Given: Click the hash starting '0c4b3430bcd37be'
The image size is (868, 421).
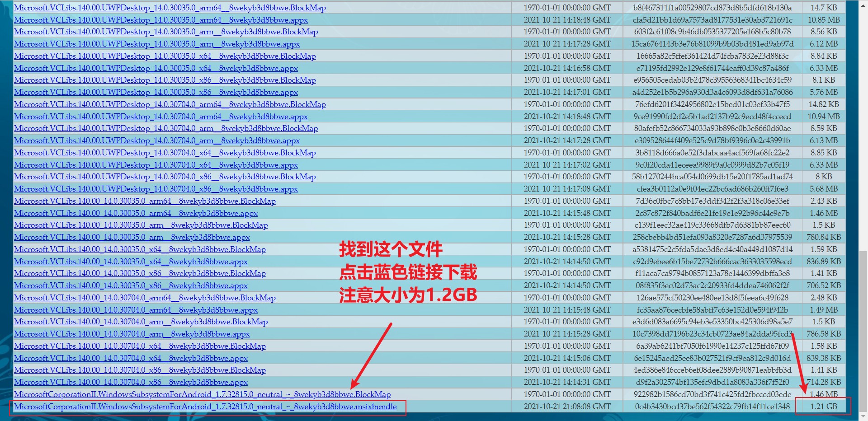Looking at the screenshot, I should coord(712,407).
